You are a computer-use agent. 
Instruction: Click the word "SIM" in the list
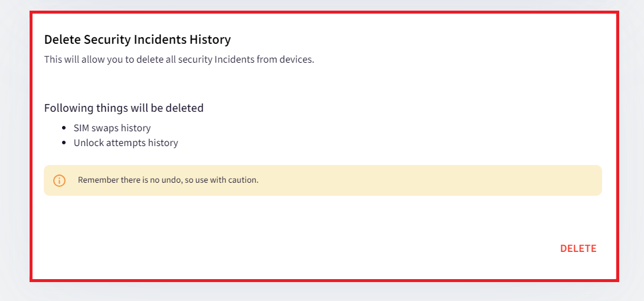coord(82,128)
